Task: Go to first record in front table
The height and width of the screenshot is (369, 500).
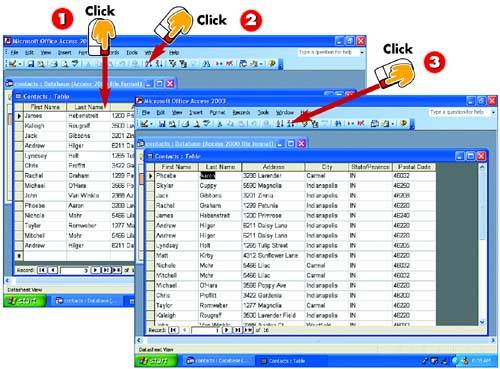Action: click(173, 330)
